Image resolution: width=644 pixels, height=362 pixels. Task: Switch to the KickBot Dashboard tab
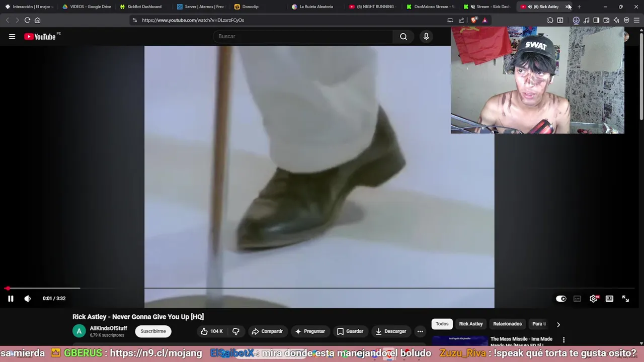(144, 7)
